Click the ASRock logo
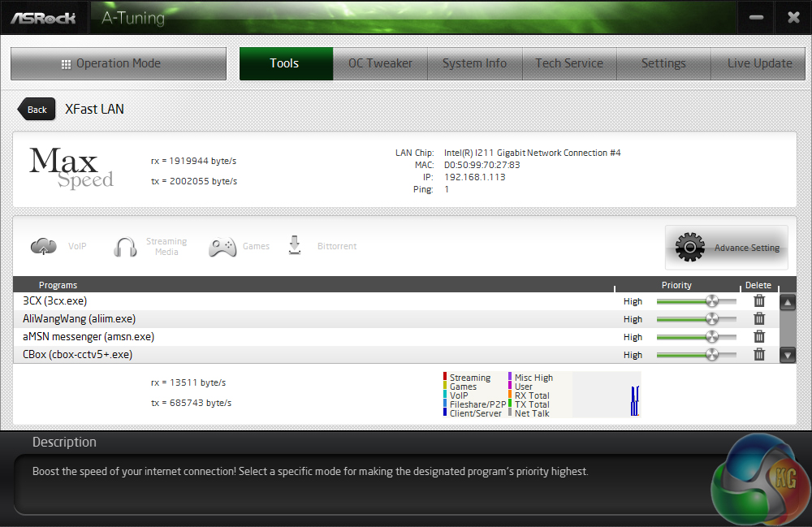The height and width of the screenshot is (527, 812). (x=44, y=18)
